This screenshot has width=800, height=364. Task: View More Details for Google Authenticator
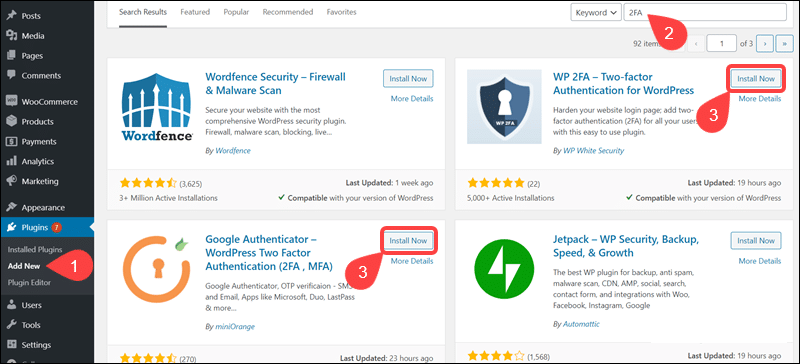click(x=412, y=261)
